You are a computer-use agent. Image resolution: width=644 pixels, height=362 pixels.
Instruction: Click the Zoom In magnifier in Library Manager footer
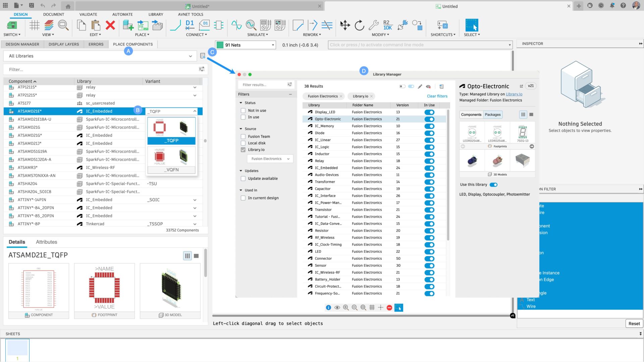(346, 307)
